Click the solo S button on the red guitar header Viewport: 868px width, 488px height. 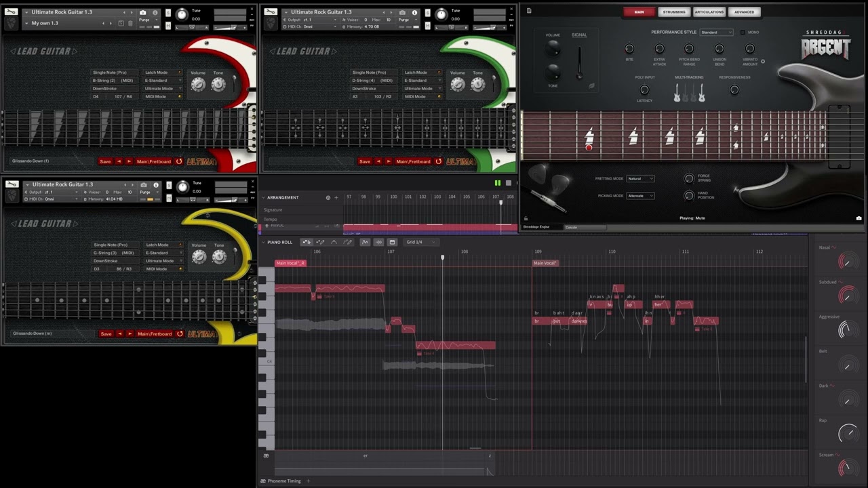tap(168, 13)
